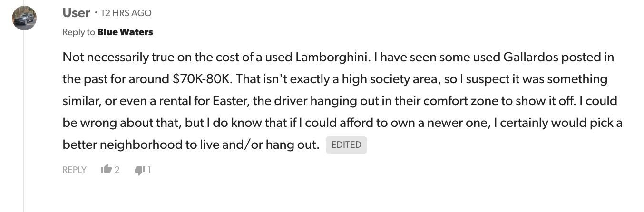Click the "$70K-80K" price text
Image resolution: width=644 pixels, height=212 pixels.
[202, 79]
